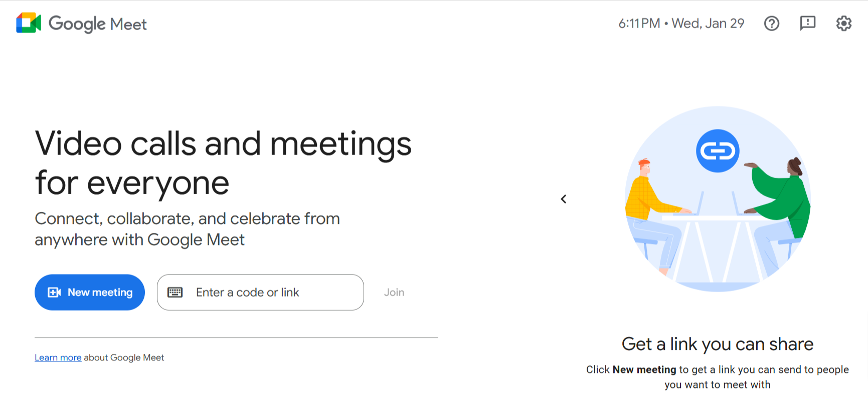Select the gear icon in the header
This screenshot has width=868, height=399.
(x=844, y=23)
